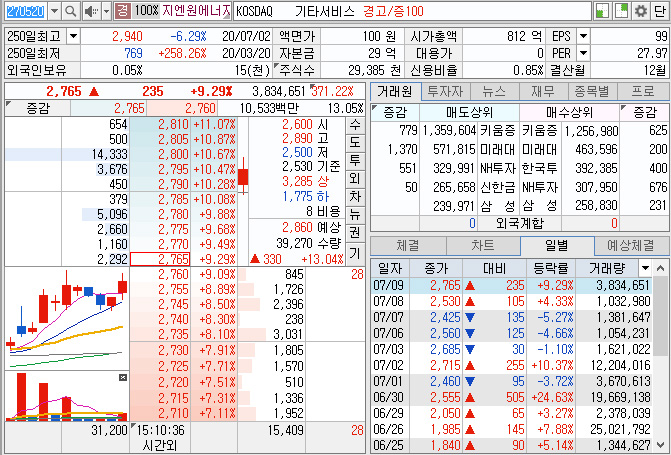Click the first green layout icon
This screenshot has height=455, width=671.
tap(603, 11)
